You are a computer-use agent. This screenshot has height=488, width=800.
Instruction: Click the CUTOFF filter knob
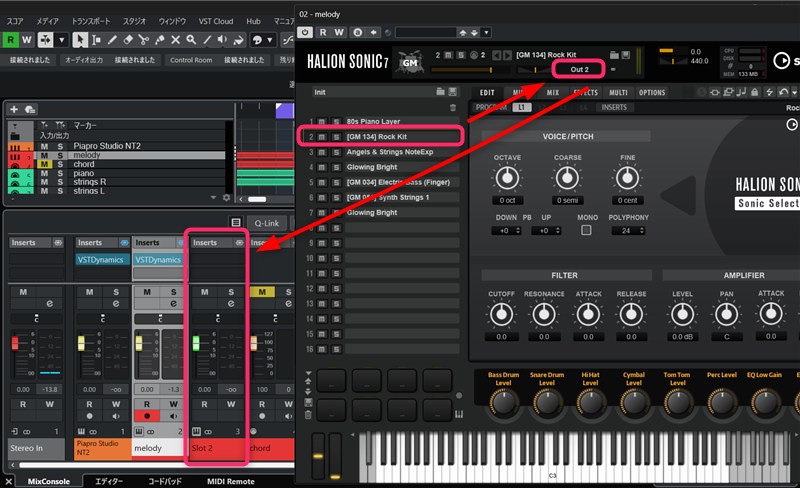click(x=501, y=314)
